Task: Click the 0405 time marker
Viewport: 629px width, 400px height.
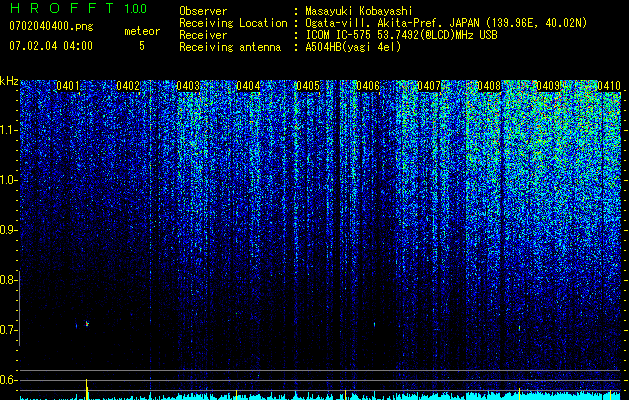Action: 308,86
